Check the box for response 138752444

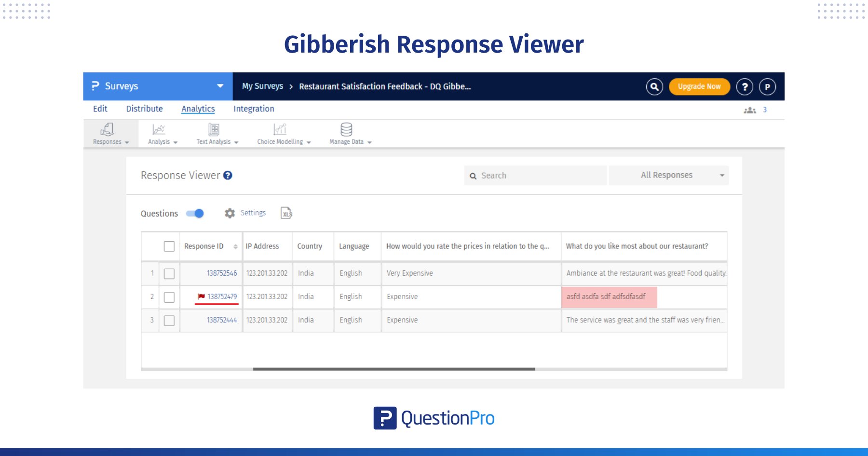tap(169, 320)
